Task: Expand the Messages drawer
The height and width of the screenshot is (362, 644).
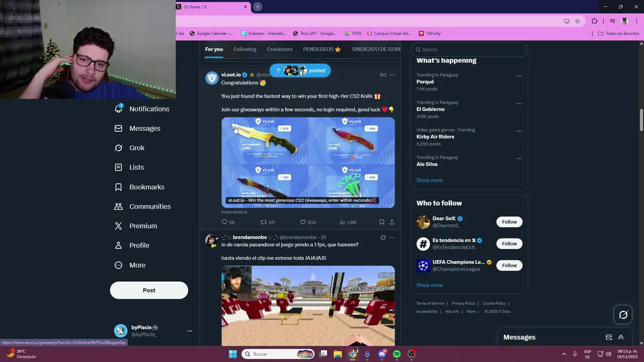Action: (x=621, y=337)
